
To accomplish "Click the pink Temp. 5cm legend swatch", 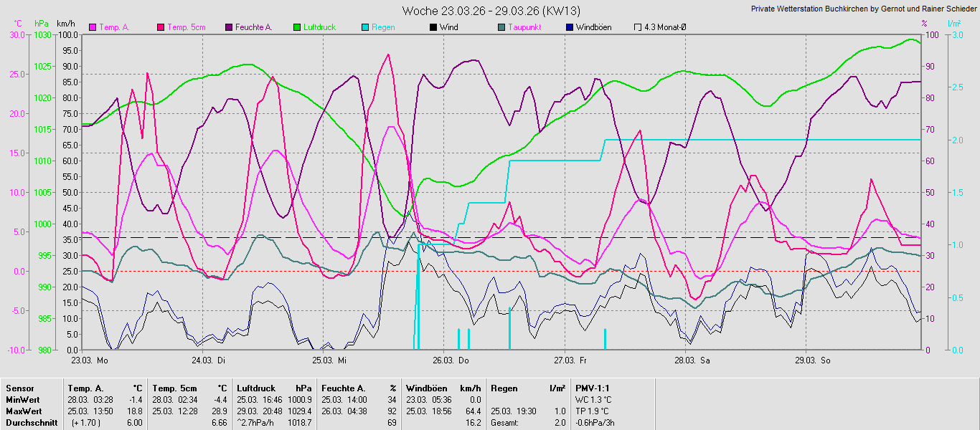I will click(x=161, y=27).
